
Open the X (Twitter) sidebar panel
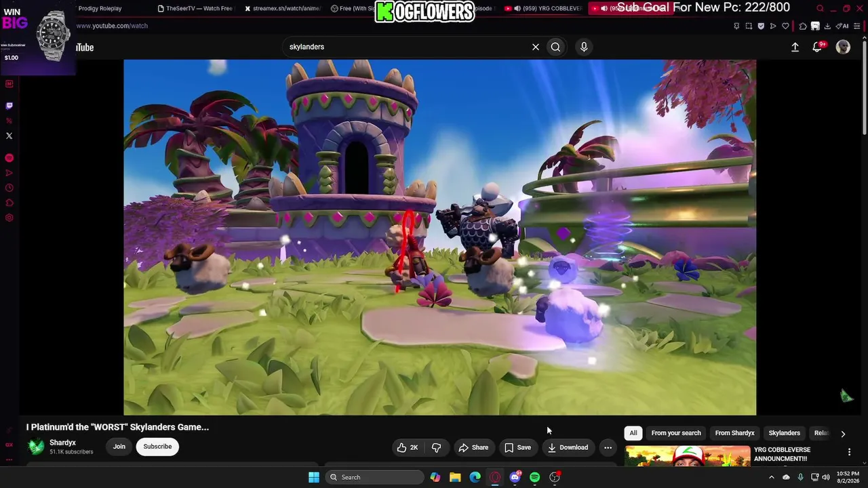click(9, 136)
